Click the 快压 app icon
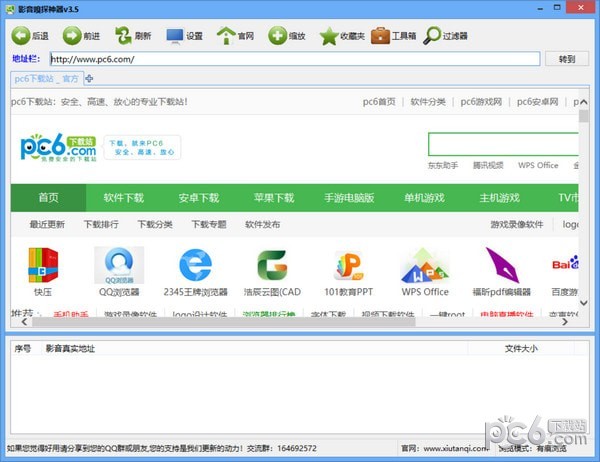The width and height of the screenshot is (600, 462). [43, 265]
